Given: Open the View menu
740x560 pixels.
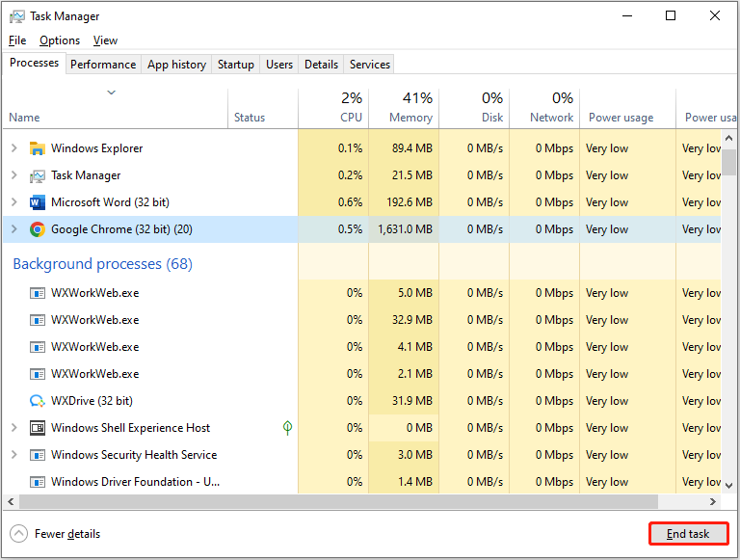Looking at the screenshot, I should coord(105,40).
